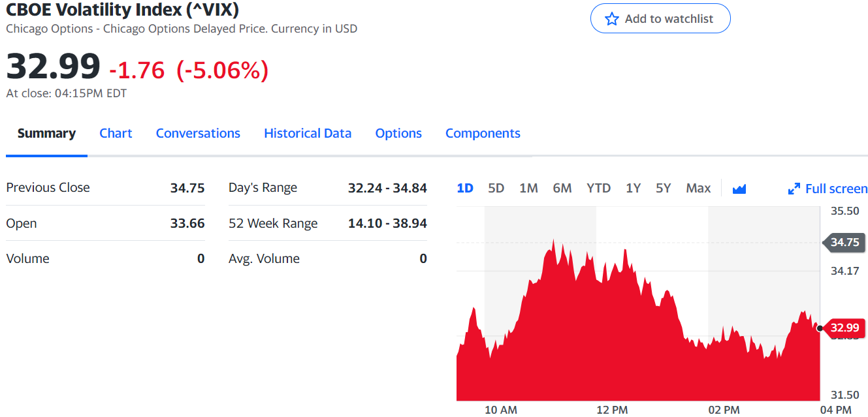Show the 5Y chart range
This screenshot has height=417, width=868.
pos(663,188)
